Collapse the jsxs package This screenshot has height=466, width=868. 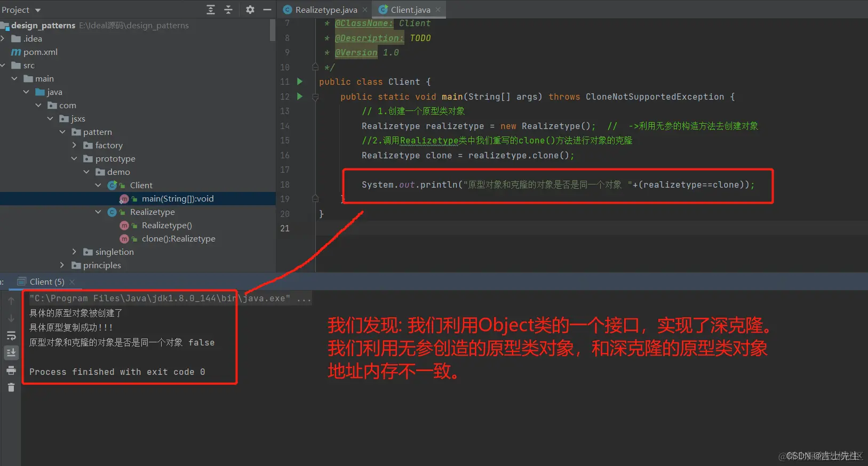pyautogui.click(x=50, y=118)
